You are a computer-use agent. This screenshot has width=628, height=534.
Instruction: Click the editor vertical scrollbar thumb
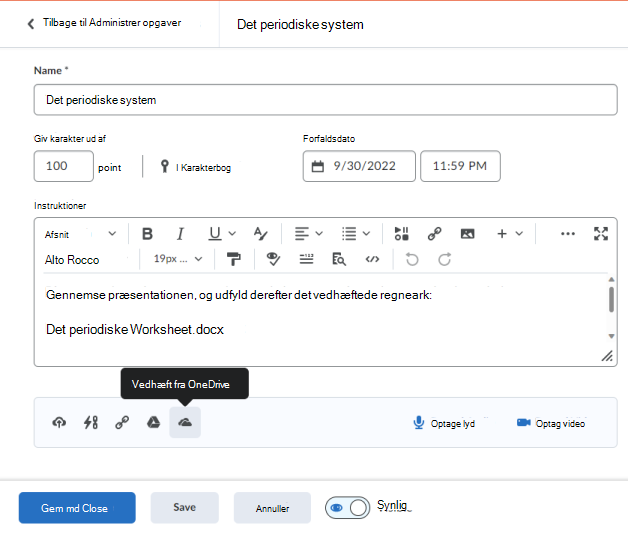click(x=611, y=299)
